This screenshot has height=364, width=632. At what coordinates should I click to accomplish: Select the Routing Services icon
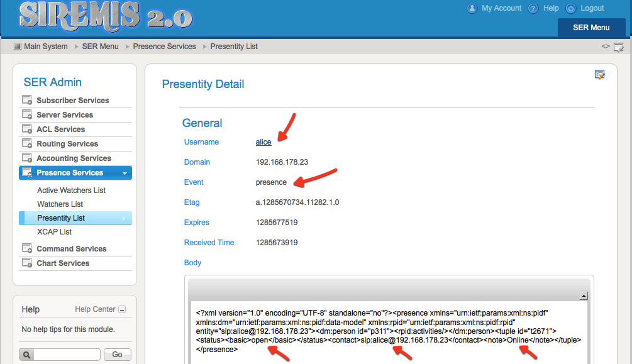click(x=27, y=143)
